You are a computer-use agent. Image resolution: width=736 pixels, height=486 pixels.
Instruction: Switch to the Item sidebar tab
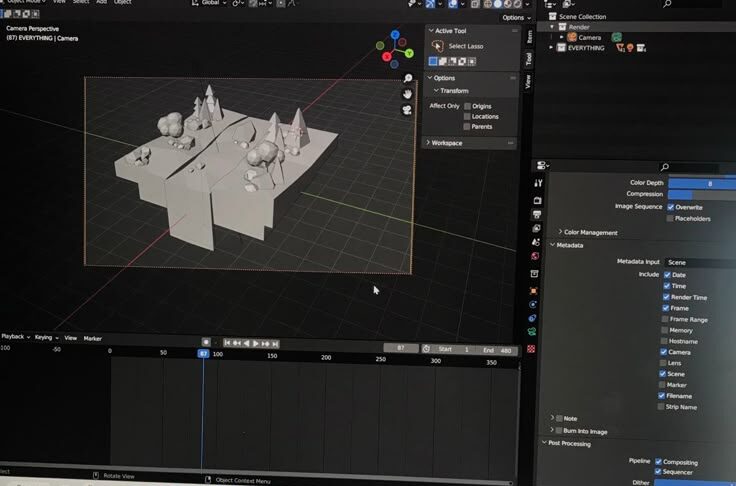[528, 36]
